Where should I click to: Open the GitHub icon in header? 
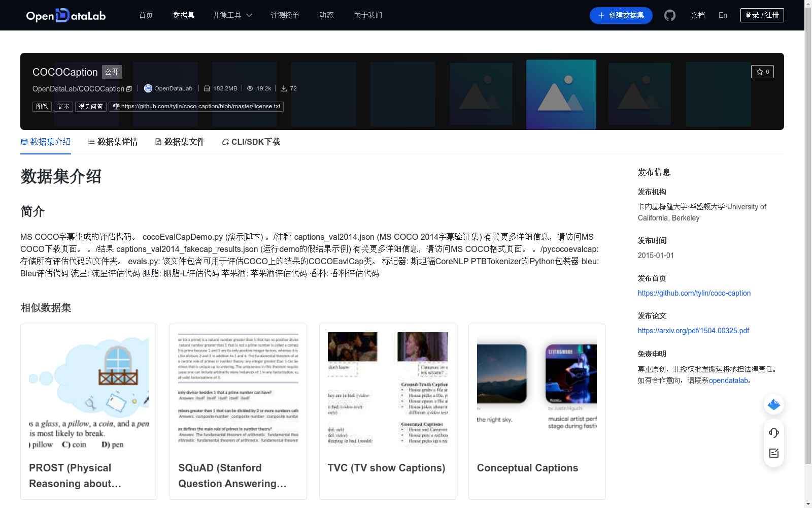coord(670,15)
